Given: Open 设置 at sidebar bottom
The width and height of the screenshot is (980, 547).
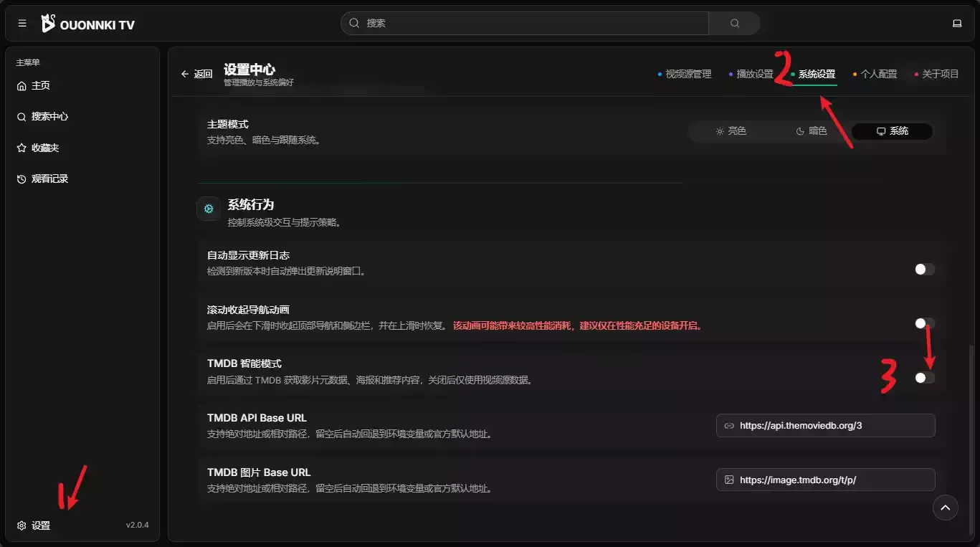Looking at the screenshot, I should tap(34, 525).
